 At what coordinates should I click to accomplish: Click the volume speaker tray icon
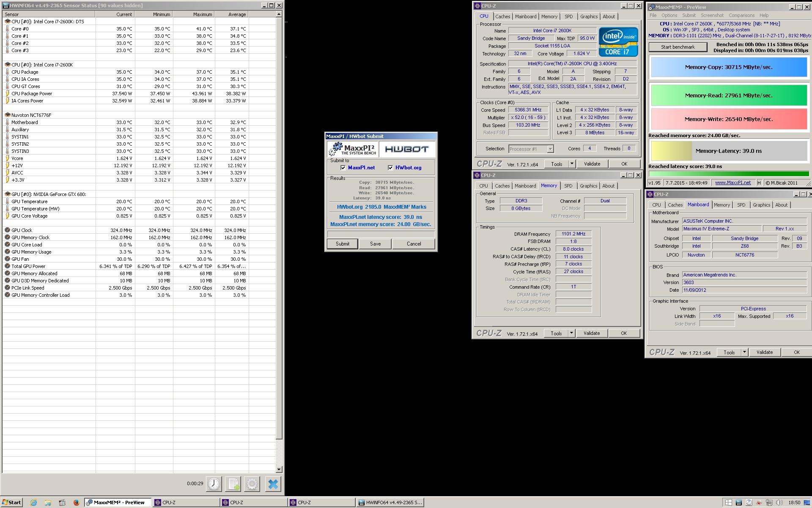click(779, 502)
